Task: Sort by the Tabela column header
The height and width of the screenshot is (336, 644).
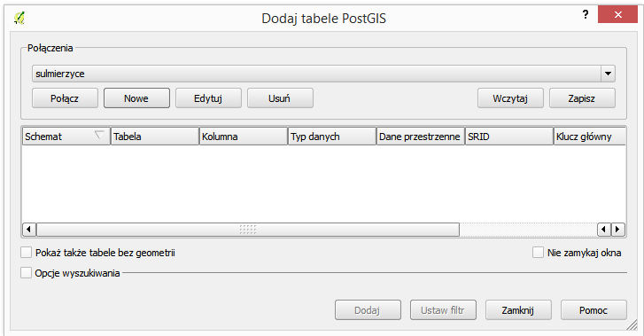Action: pyautogui.click(x=155, y=137)
